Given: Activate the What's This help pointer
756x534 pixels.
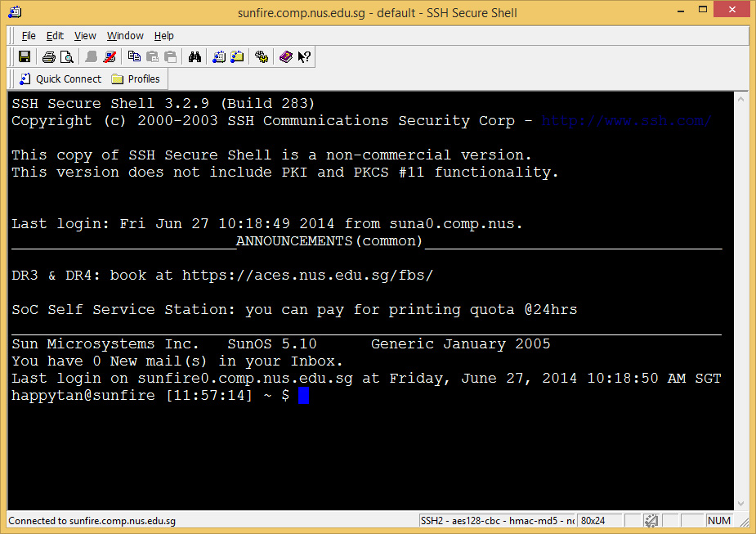Looking at the screenshot, I should (x=304, y=57).
